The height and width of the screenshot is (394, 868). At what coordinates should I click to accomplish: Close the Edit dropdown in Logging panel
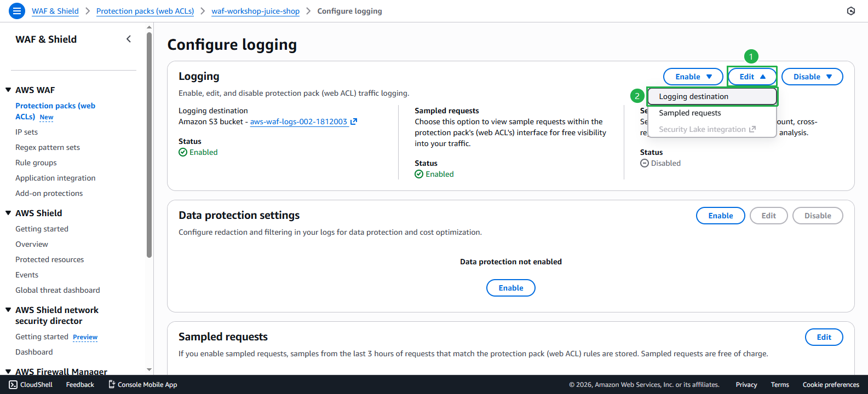tap(752, 77)
